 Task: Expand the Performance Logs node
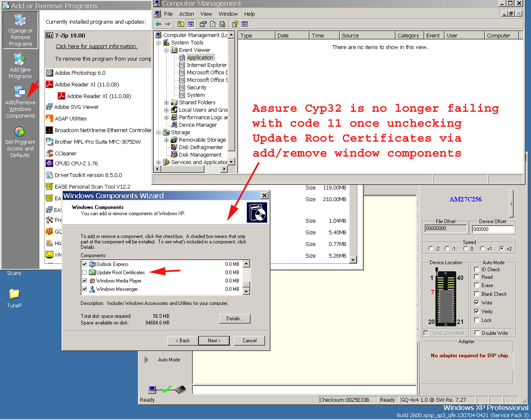point(166,118)
